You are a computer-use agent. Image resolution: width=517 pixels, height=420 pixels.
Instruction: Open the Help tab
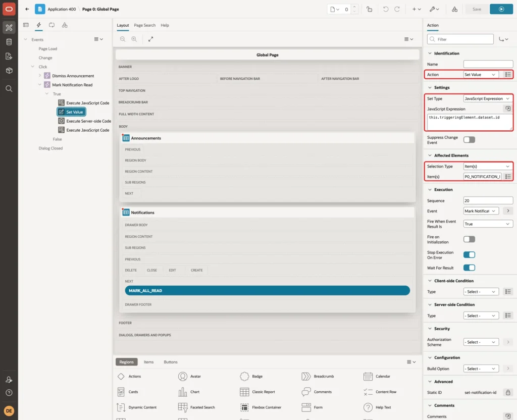pyautogui.click(x=165, y=25)
